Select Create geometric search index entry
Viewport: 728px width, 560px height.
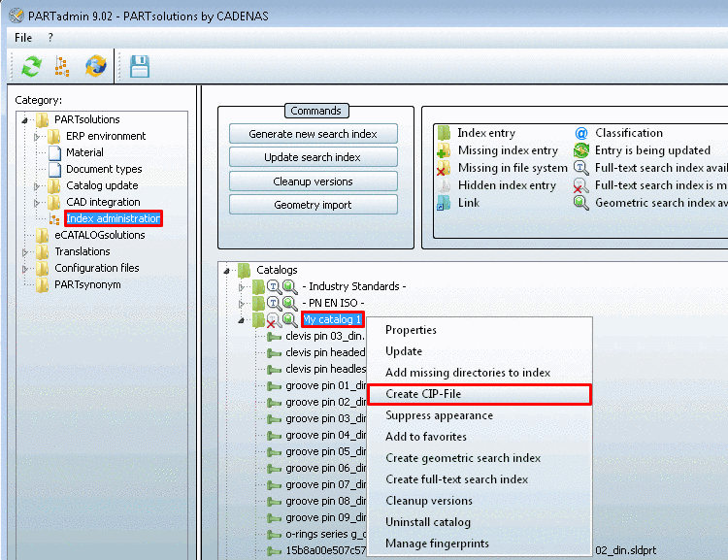480,458
